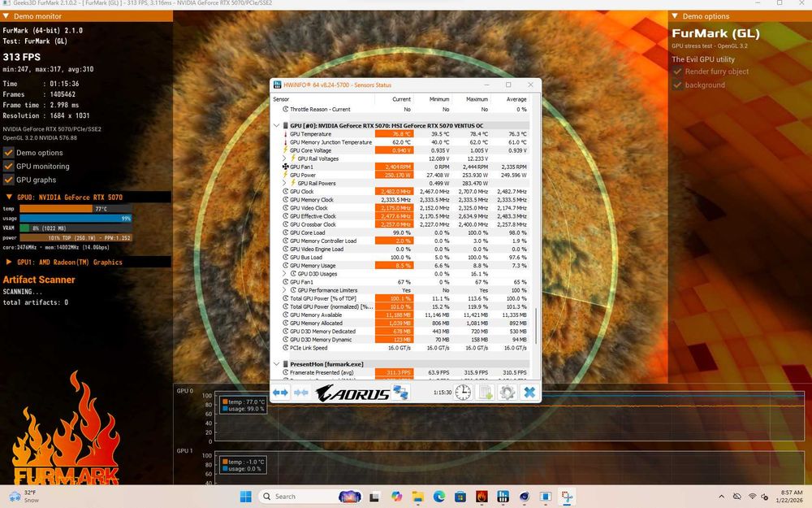
Task: Open clock showing 8:57 AM
Action: coord(788,496)
